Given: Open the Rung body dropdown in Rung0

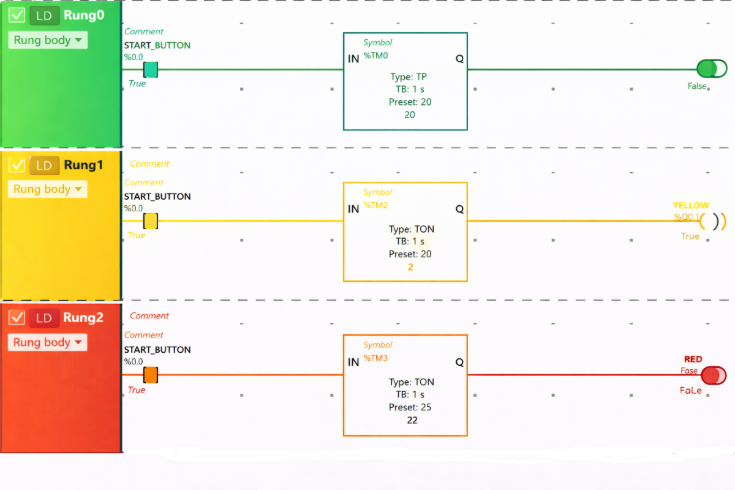Looking at the screenshot, I should point(48,40).
